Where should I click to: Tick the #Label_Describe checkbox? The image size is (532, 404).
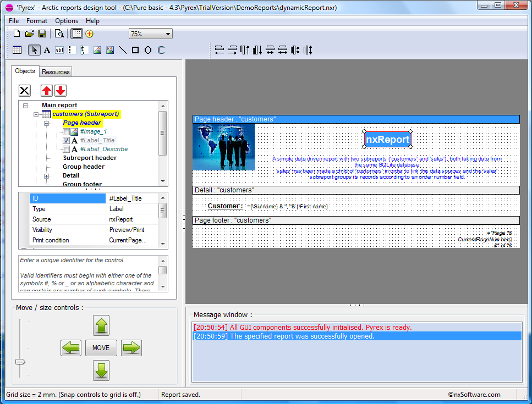[x=66, y=150]
